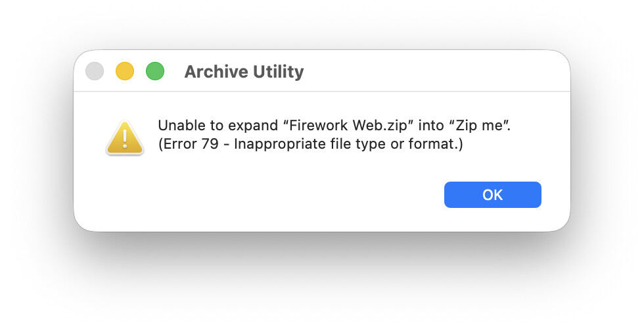Click the greyed-out close button

pos(95,71)
